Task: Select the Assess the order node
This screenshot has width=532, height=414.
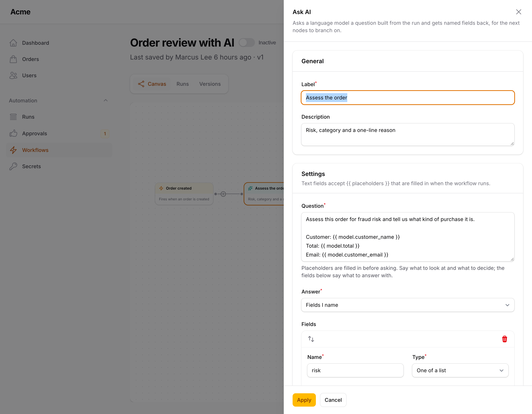Action: click(264, 194)
